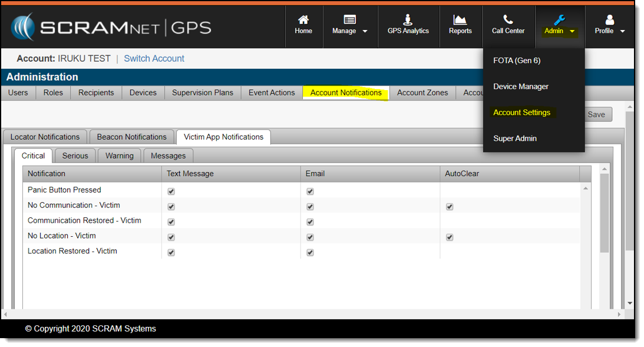Click the Home house icon
Image resolution: width=644 pixels, height=347 pixels.
pos(303,20)
